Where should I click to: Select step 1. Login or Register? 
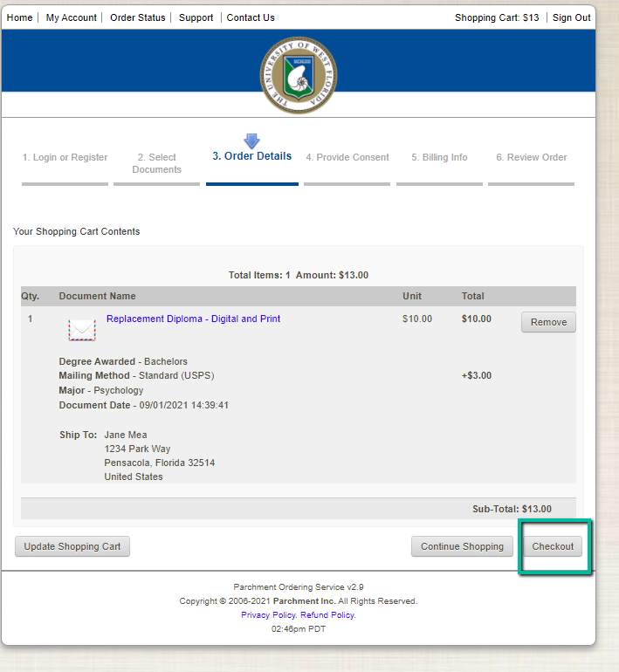click(x=65, y=157)
